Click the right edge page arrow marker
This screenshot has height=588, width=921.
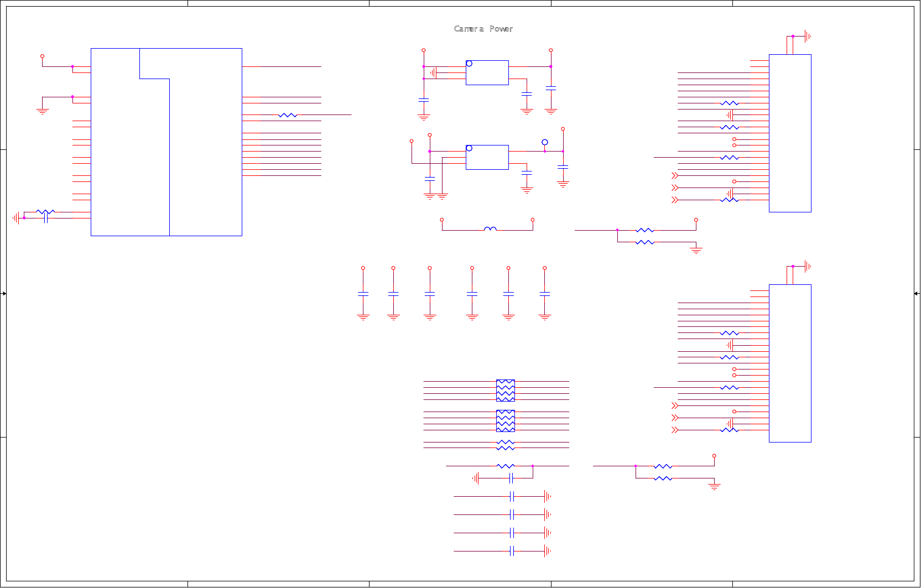coord(917,294)
